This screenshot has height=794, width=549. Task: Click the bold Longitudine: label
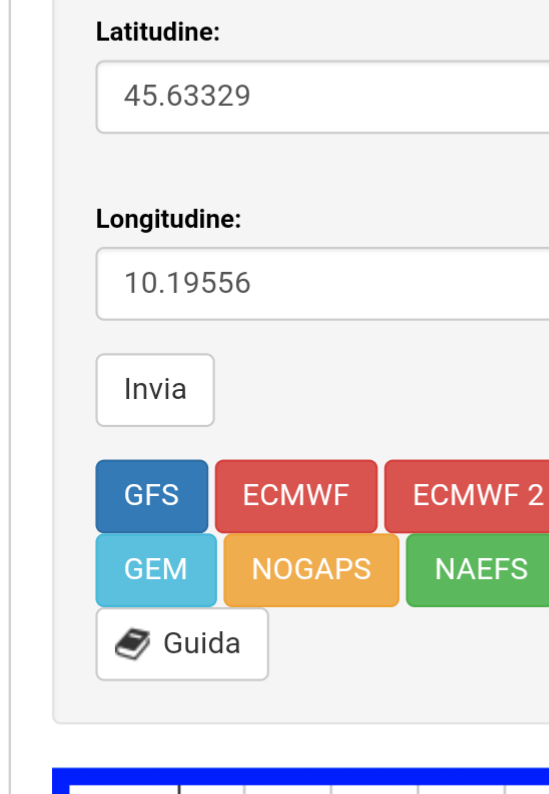point(169,219)
